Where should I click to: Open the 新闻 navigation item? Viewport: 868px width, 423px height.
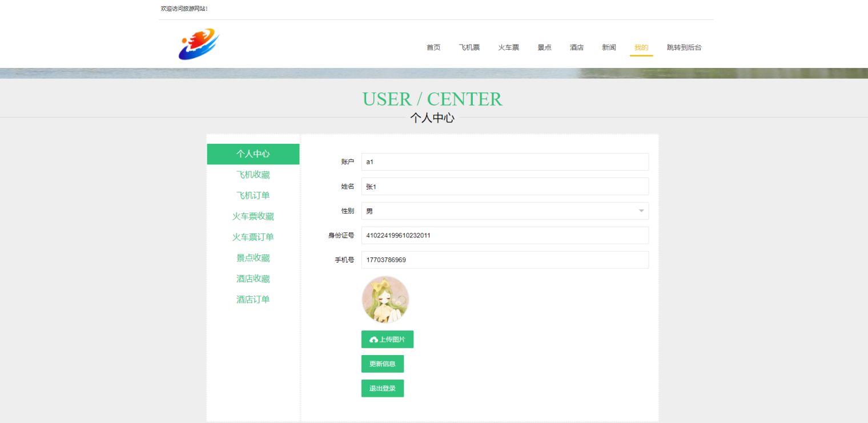(609, 47)
